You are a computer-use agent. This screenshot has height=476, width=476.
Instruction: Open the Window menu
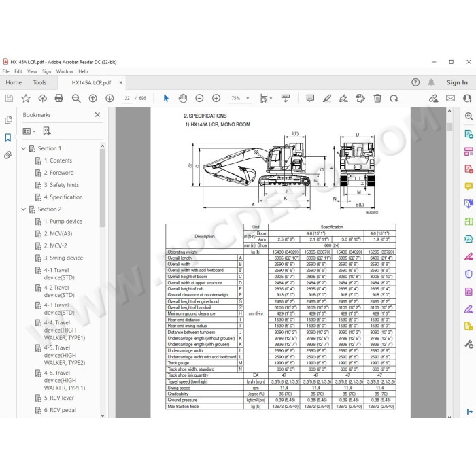tap(65, 71)
